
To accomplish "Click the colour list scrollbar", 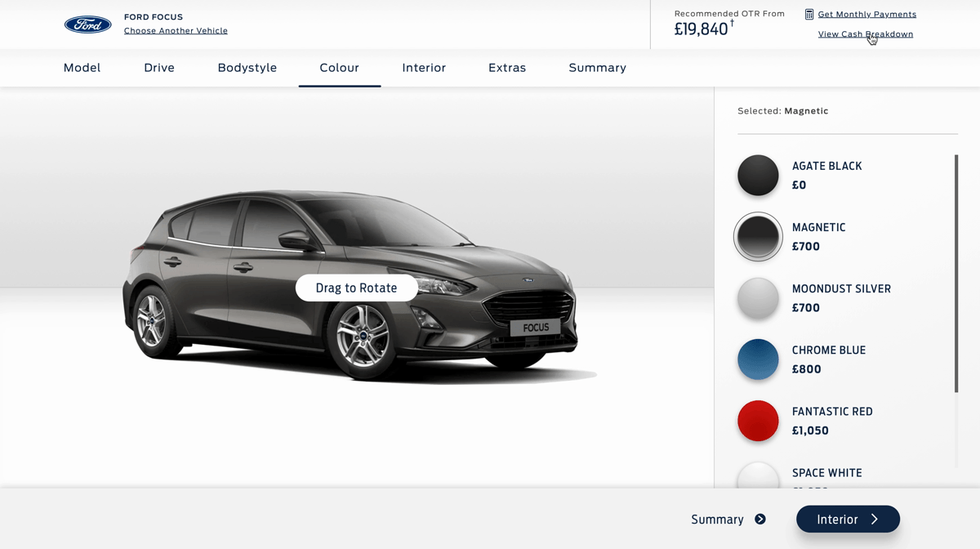I will [956, 274].
